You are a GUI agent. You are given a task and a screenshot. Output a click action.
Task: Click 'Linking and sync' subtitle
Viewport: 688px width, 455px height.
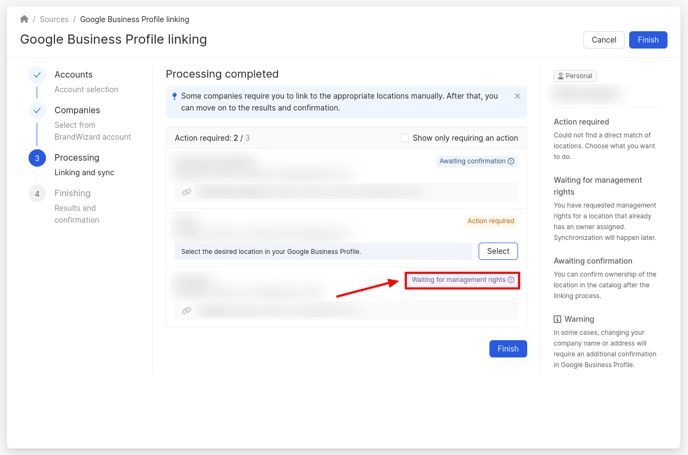click(84, 173)
